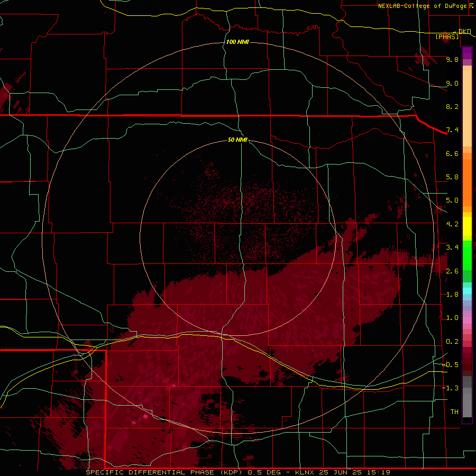
Task: Click the 5.0 value on the color scale
Action: (x=452, y=200)
